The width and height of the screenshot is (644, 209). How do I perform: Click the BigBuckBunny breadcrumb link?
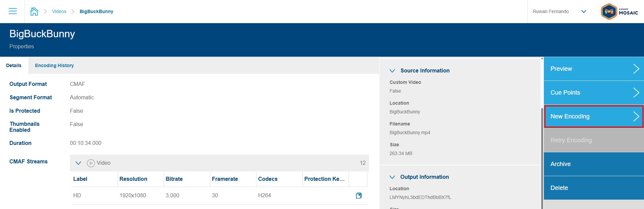pos(96,11)
